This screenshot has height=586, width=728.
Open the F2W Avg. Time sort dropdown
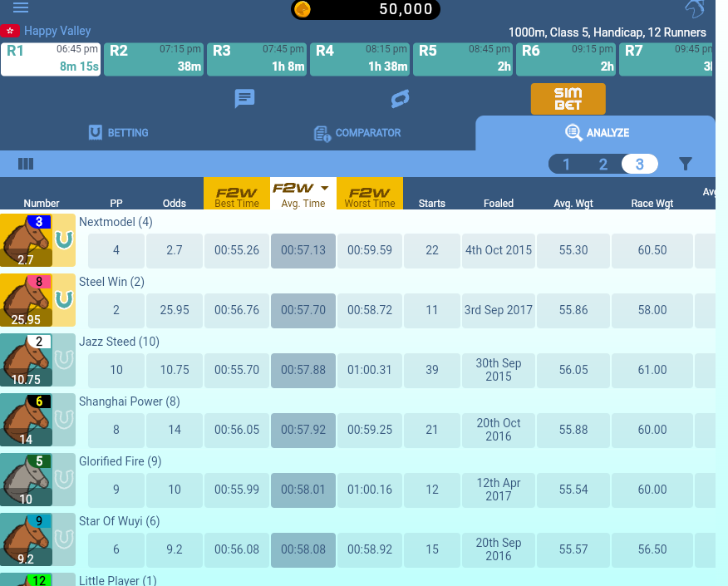[x=303, y=194]
